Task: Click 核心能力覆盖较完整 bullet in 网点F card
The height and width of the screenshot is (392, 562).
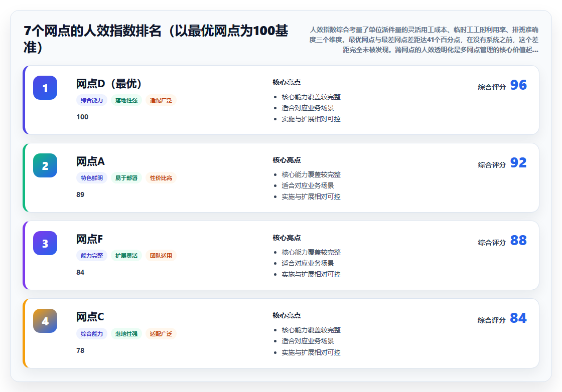Action: coord(311,252)
